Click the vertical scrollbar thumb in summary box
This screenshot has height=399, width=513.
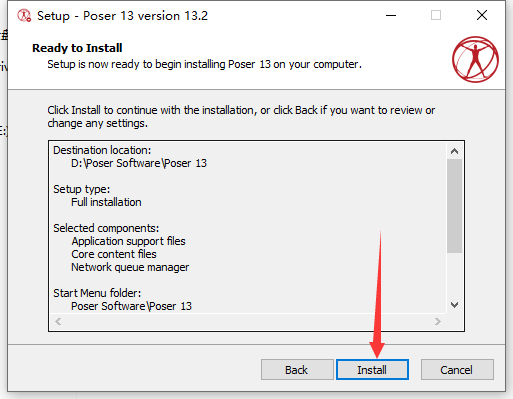pos(454,206)
